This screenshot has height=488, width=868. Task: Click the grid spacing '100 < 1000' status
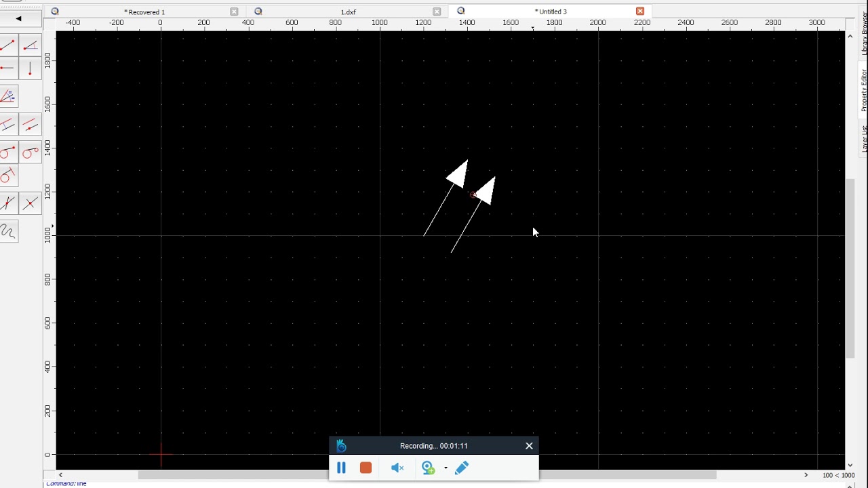pos(838,475)
